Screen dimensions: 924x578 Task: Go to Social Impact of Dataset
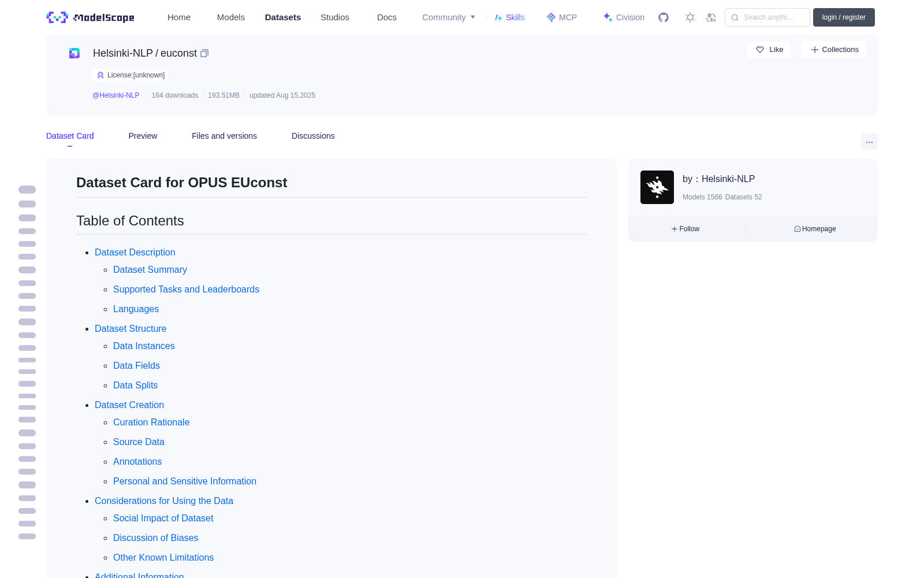tap(163, 518)
